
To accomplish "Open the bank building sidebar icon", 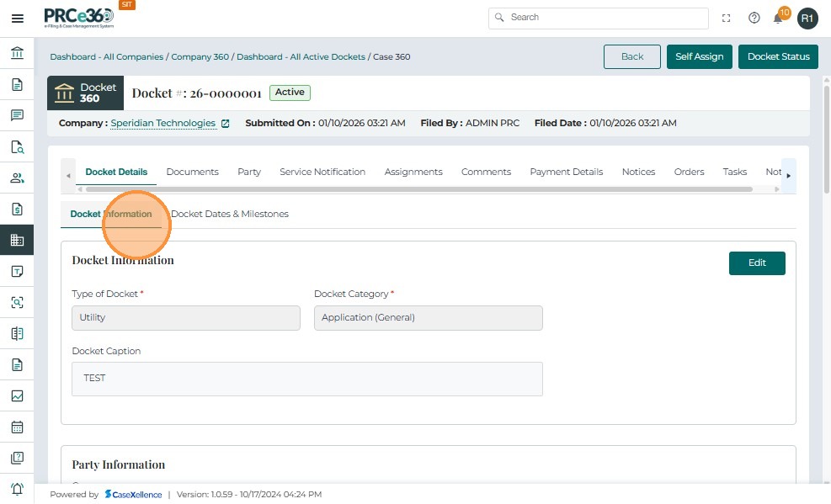I will [x=17, y=53].
